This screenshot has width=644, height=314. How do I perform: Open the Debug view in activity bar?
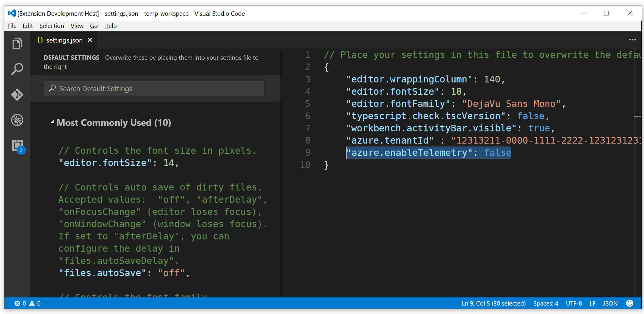point(17,120)
